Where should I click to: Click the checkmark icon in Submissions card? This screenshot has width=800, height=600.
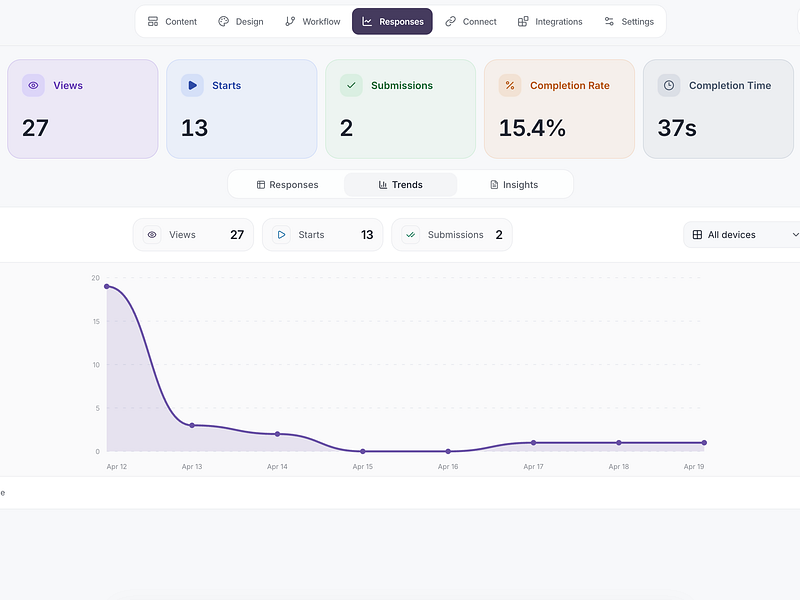[x=351, y=86]
